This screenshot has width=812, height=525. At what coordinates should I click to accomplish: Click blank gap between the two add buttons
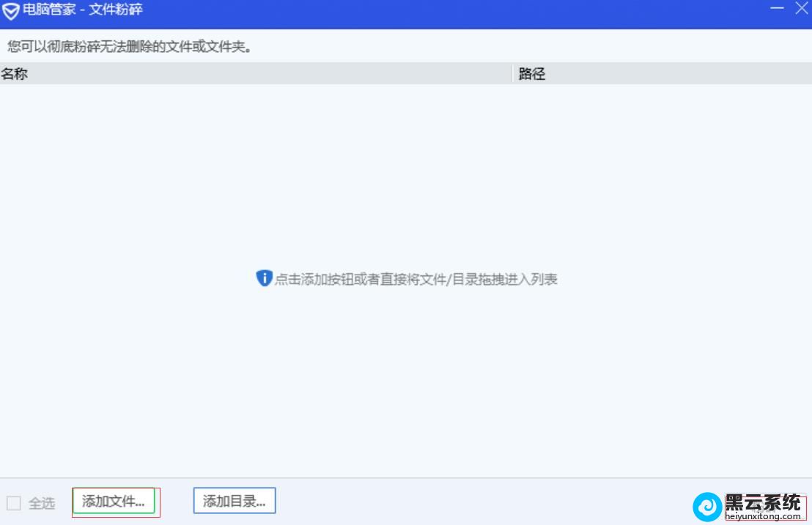(x=176, y=502)
